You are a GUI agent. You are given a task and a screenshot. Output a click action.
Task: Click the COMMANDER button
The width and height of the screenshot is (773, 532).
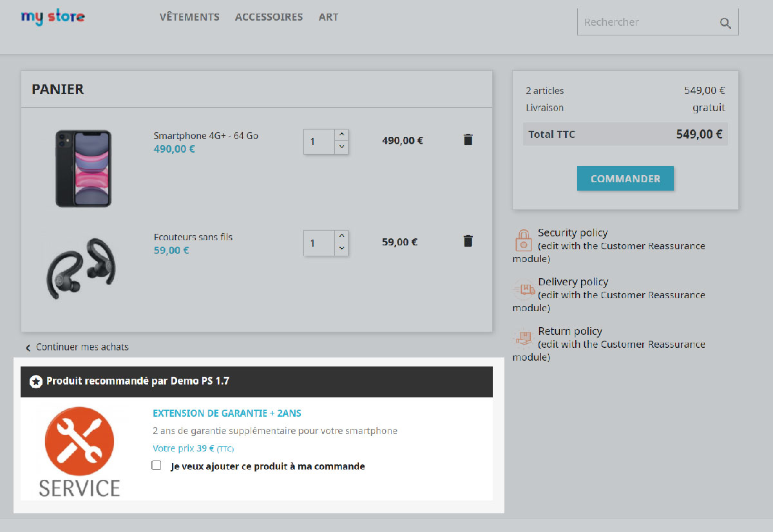(625, 178)
